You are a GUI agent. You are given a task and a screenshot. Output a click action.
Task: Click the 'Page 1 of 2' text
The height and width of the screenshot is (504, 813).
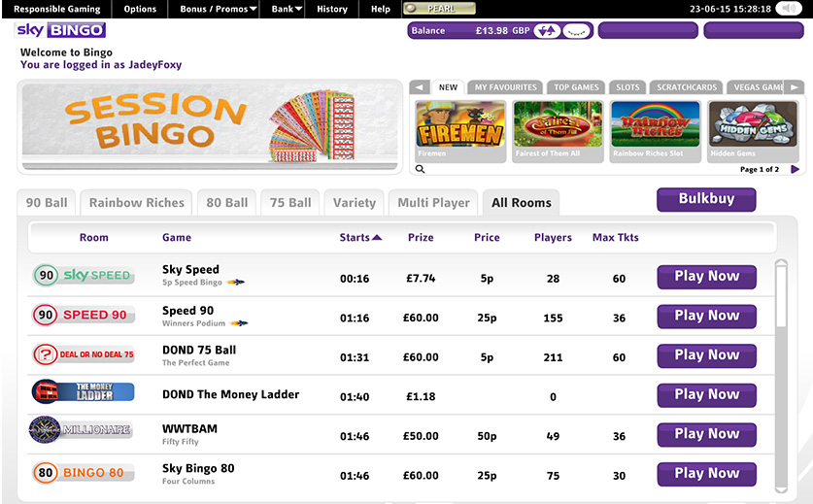pos(759,169)
